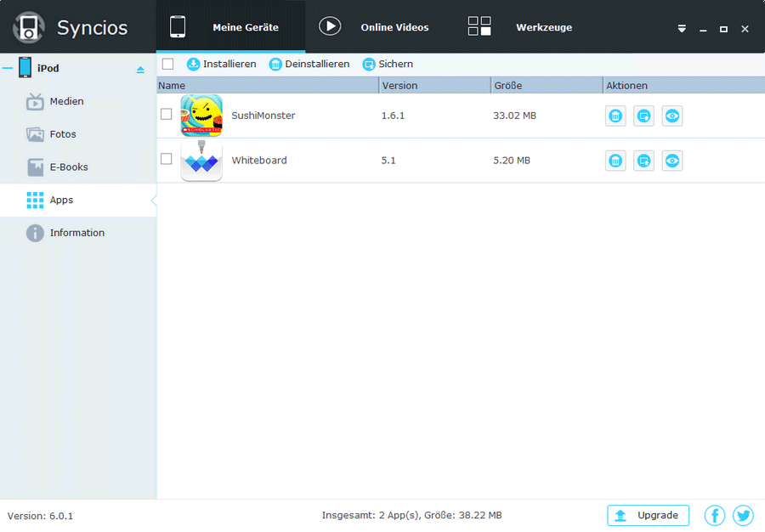Click the Whiteboard app thumbnail
765x532 pixels.
tap(201, 161)
